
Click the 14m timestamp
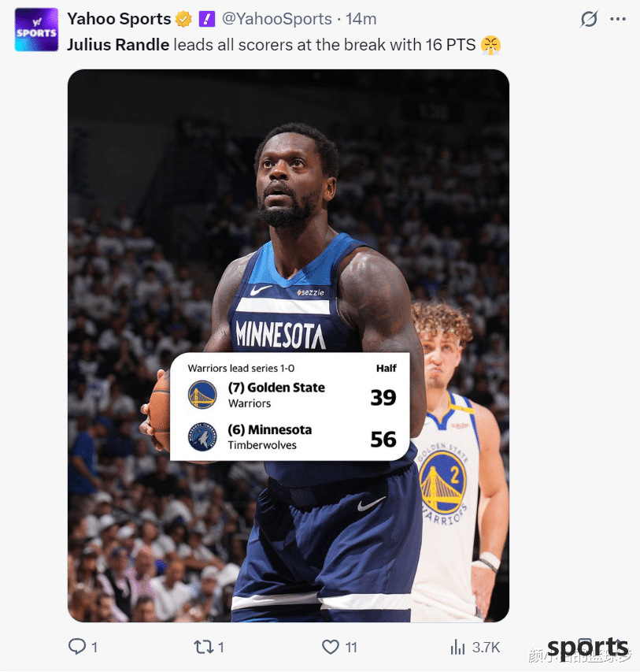tap(361, 19)
